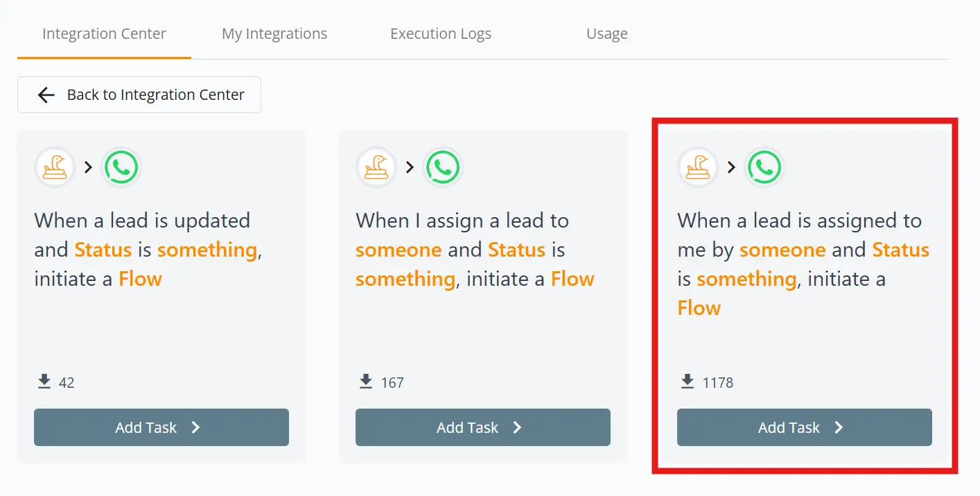The image size is (980, 496).
Task: Click the chevron inside the middle Add Task button
Action: pos(516,427)
